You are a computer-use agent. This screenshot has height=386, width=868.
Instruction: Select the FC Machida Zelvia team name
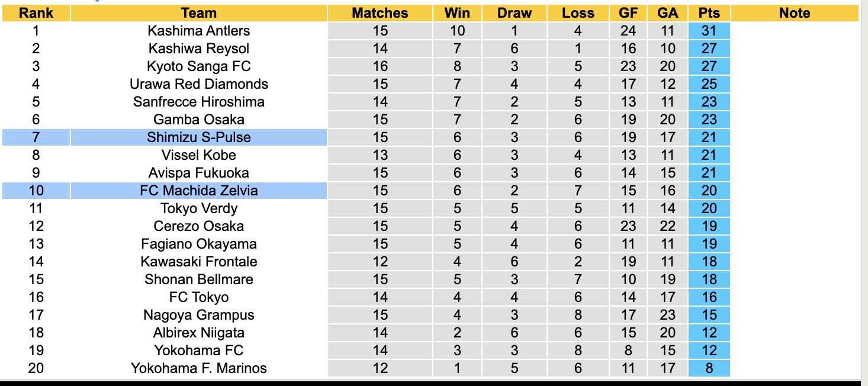pyautogui.click(x=199, y=191)
